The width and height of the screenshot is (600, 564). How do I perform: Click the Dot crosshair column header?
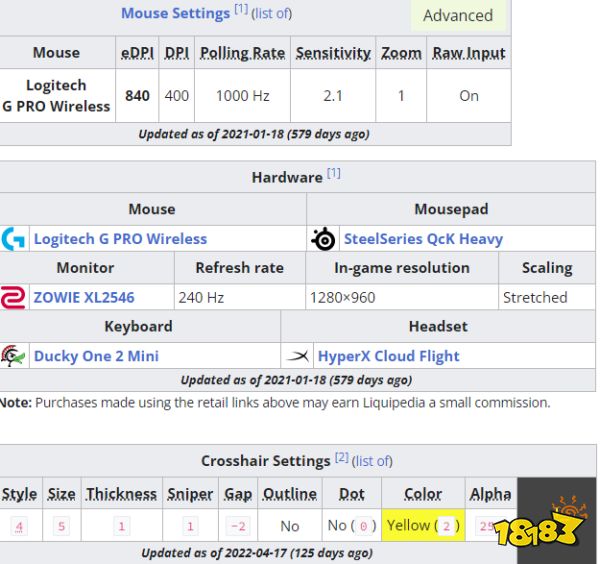(x=352, y=494)
